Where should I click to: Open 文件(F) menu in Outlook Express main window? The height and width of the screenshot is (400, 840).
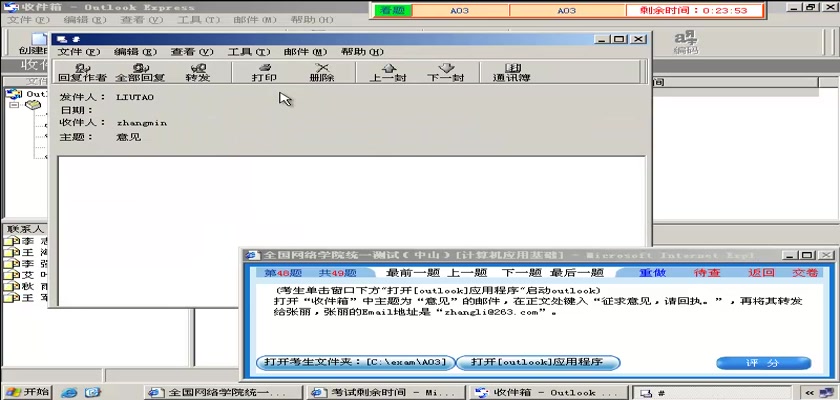[x=28, y=20]
